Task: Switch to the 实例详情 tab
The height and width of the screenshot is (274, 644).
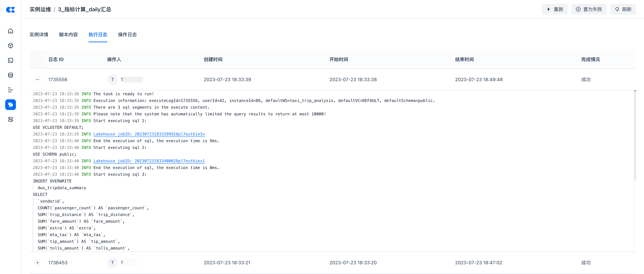Action: point(39,35)
